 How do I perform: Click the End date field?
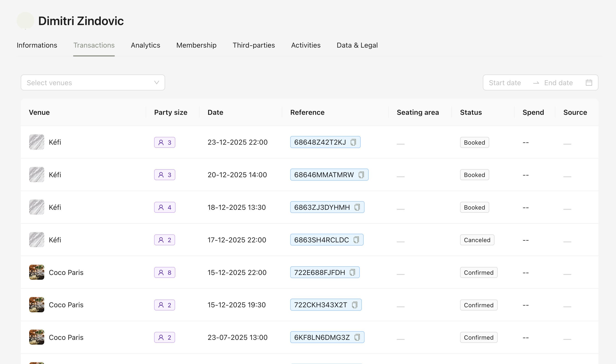click(558, 83)
